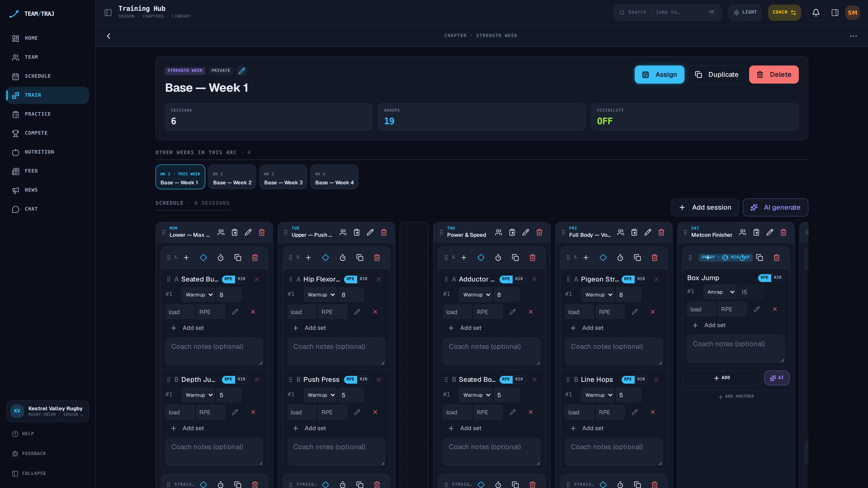Remove the Push Press exercise
868x488 pixels.
point(379,380)
